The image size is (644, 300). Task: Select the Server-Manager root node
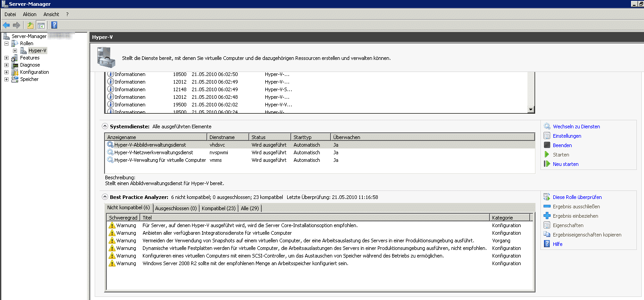(x=29, y=36)
